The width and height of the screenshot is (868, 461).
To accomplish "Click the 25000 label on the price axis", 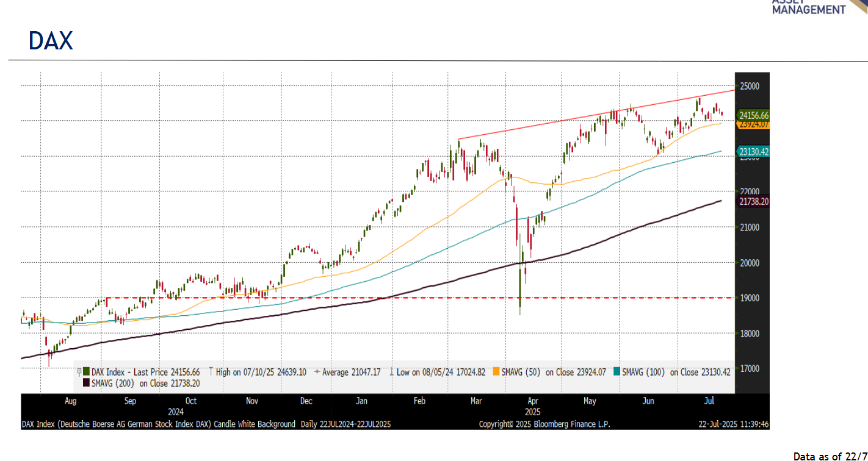I will click(x=749, y=86).
